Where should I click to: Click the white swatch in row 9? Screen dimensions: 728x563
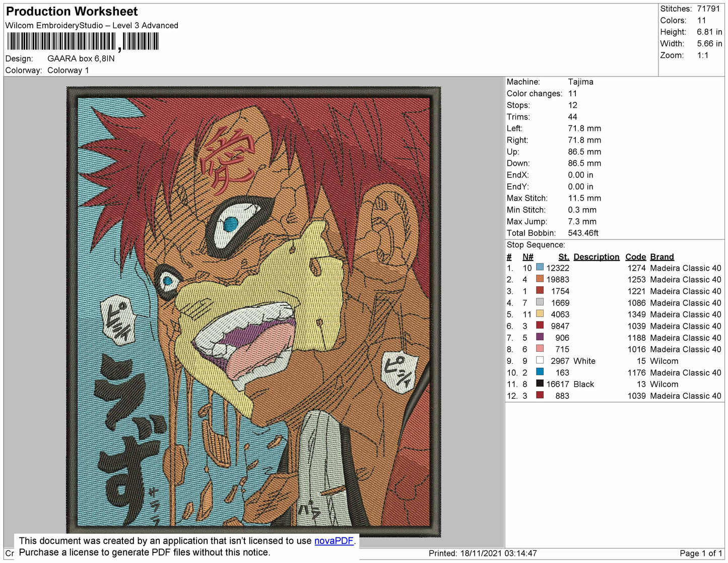click(x=540, y=360)
